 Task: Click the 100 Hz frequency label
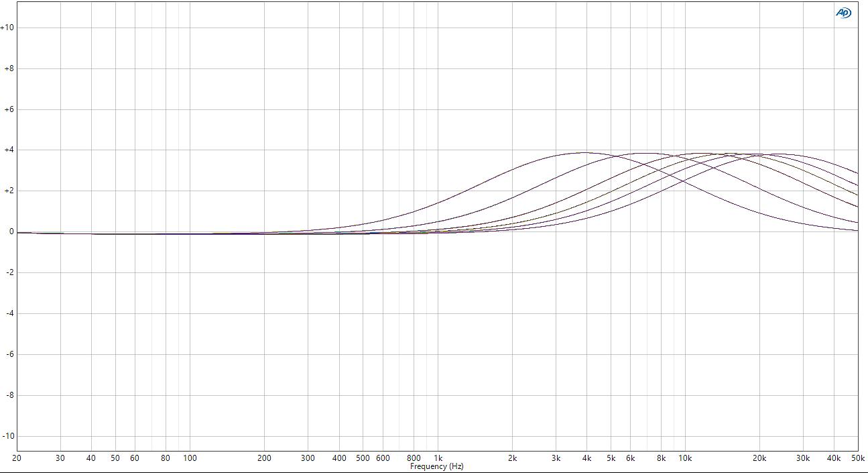(x=190, y=458)
